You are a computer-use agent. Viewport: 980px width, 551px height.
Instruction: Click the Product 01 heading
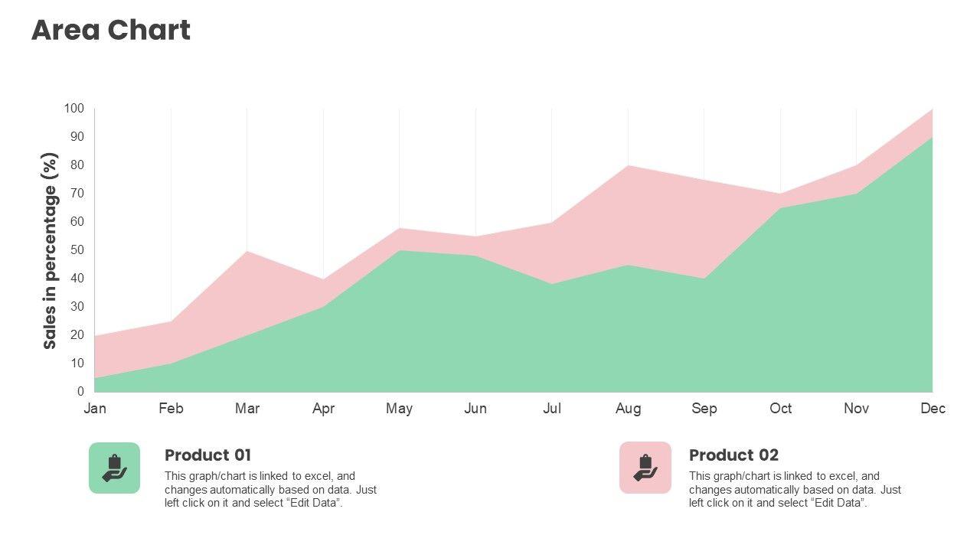pyautogui.click(x=207, y=455)
